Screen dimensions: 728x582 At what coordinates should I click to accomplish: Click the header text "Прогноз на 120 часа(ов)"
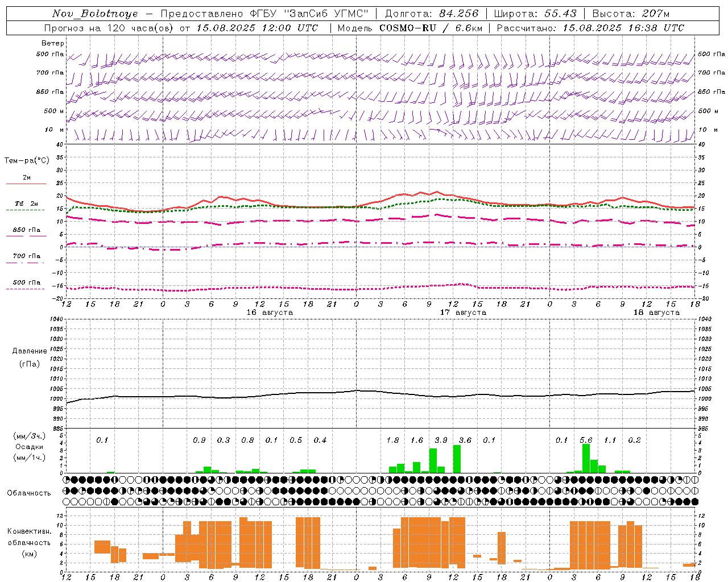(x=110, y=28)
